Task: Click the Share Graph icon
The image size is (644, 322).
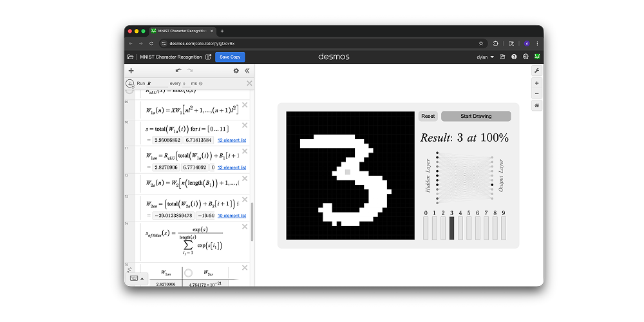Action: coord(502,57)
